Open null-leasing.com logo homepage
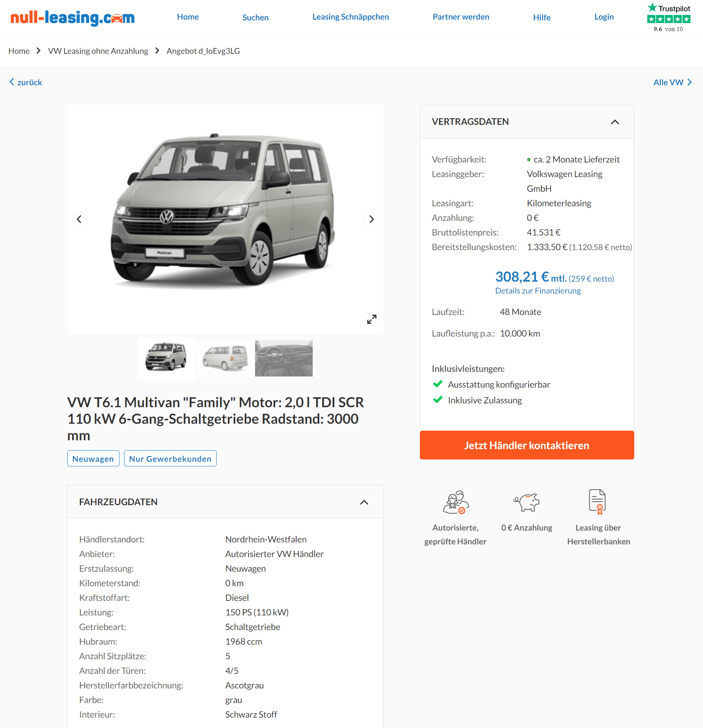703x728 pixels. coord(73,18)
